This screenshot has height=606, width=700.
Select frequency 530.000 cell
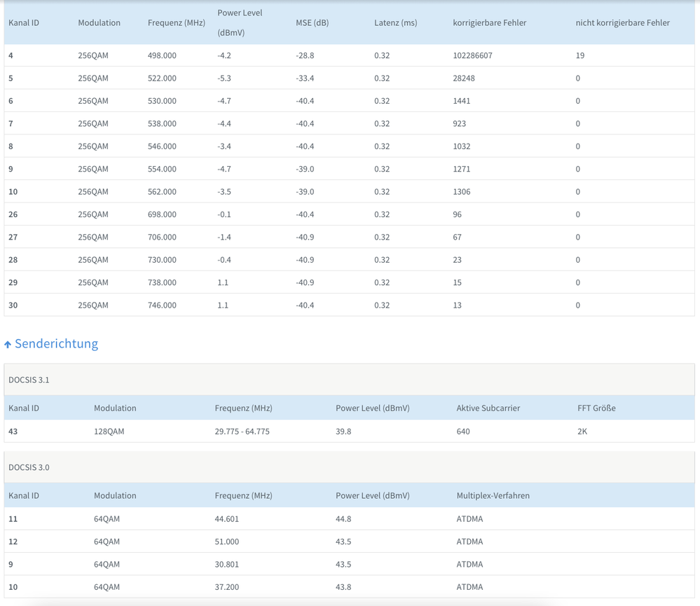[162, 101]
